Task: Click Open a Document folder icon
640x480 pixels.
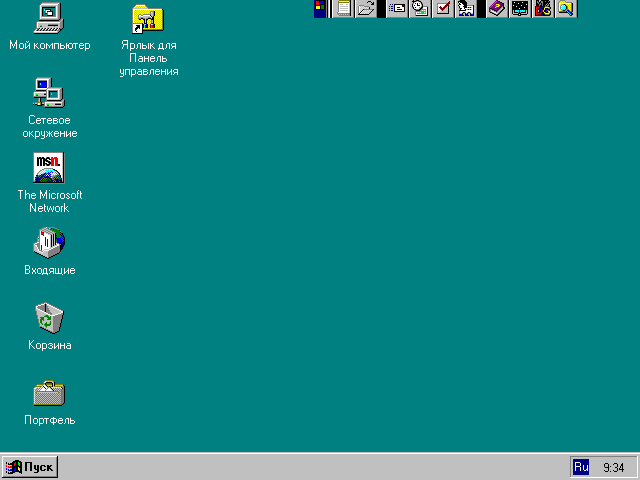Action: click(366, 9)
